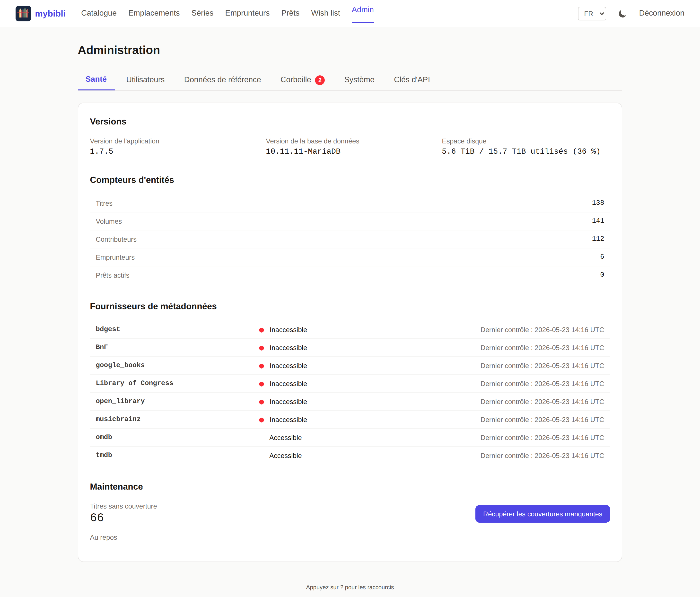Click Accessible status for omdb
The height and width of the screenshot is (597, 700).
point(286,438)
